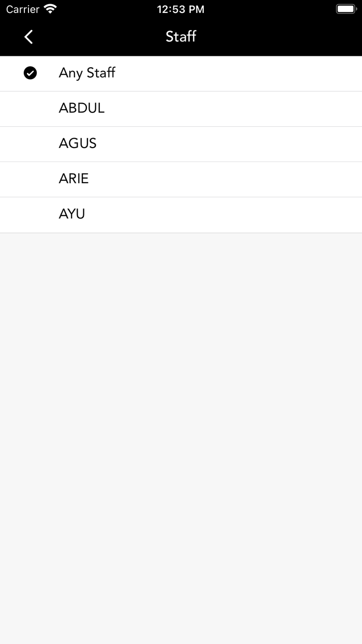Select the Any Staff option

(87, 73)
